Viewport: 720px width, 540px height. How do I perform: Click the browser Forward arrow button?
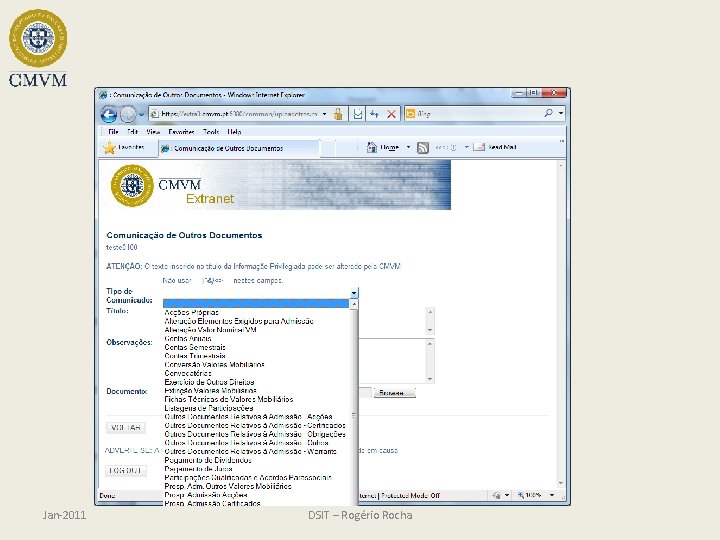tap(128, 114)
